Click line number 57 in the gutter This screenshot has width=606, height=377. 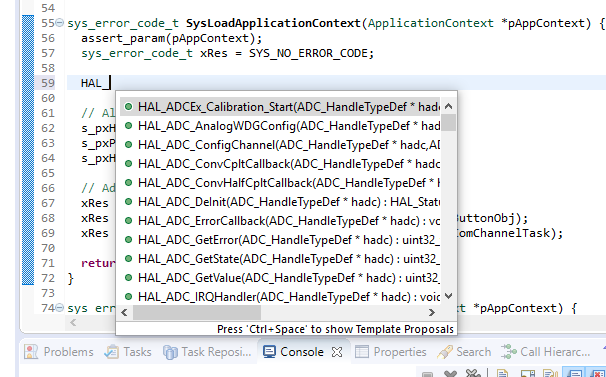coord(48,53)
